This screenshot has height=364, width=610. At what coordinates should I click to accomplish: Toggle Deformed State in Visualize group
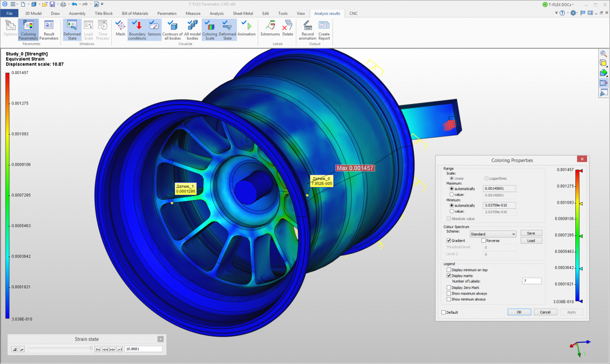227,29
